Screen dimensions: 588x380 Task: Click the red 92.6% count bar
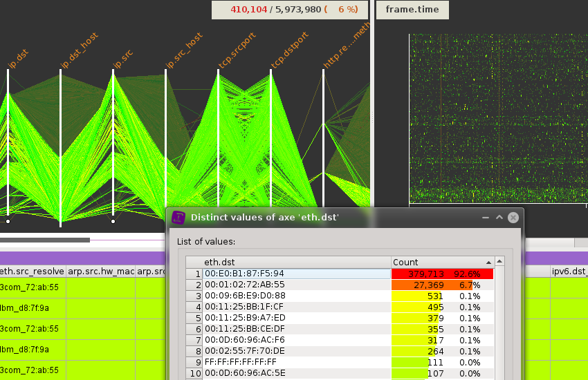[x=442, y=274]
